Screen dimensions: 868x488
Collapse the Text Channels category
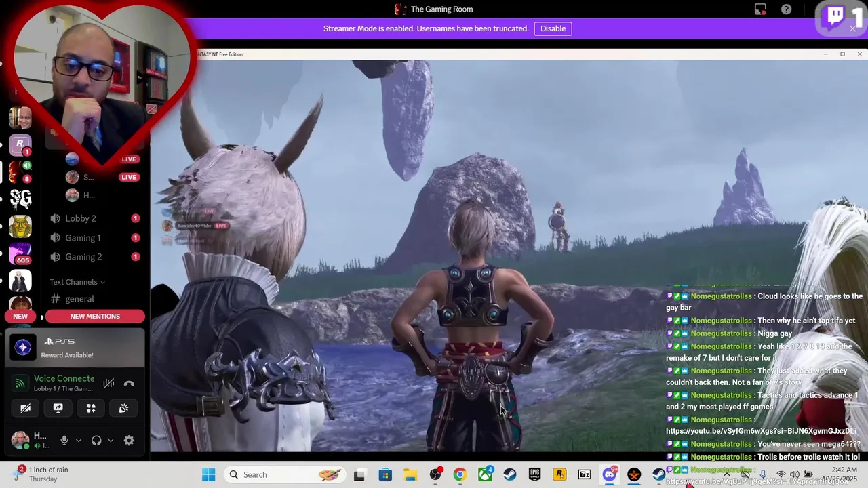[x=77, y=282]
